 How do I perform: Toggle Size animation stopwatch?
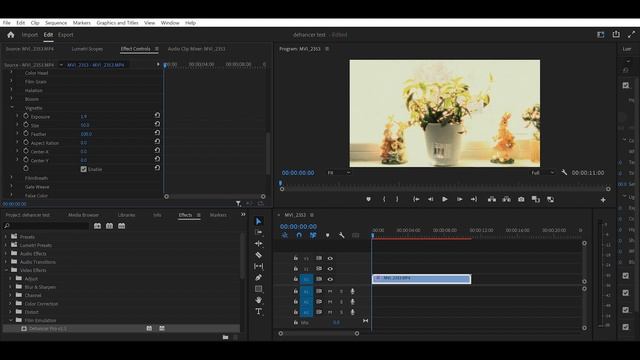tap(26, 125)
